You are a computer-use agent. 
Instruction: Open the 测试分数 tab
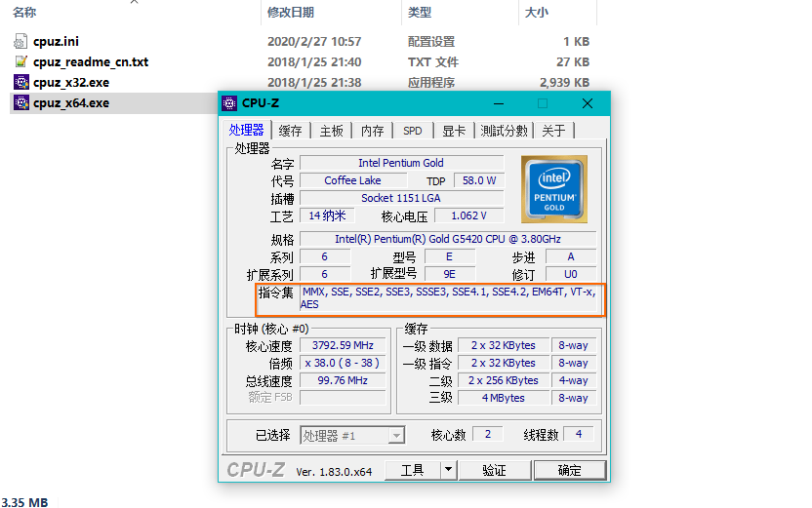click(x=504, y=131)
